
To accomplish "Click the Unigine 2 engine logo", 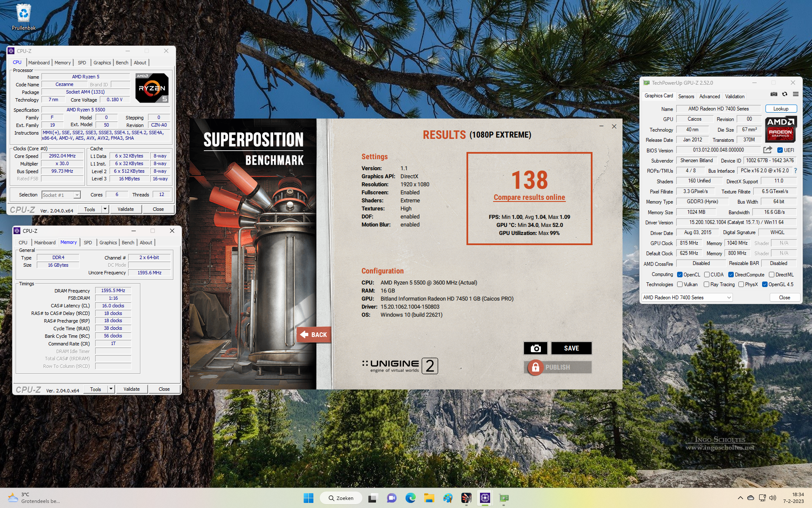I will [x=400, y=366].
